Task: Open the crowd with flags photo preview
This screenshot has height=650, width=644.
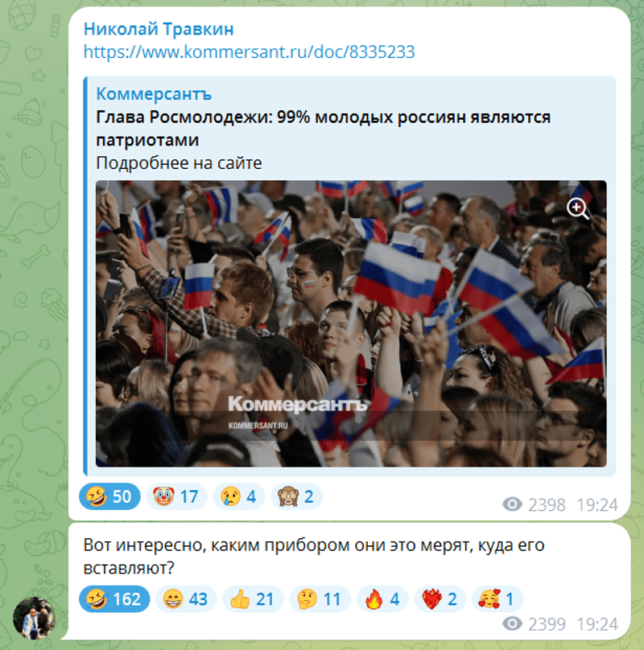Action: point(351,323)
